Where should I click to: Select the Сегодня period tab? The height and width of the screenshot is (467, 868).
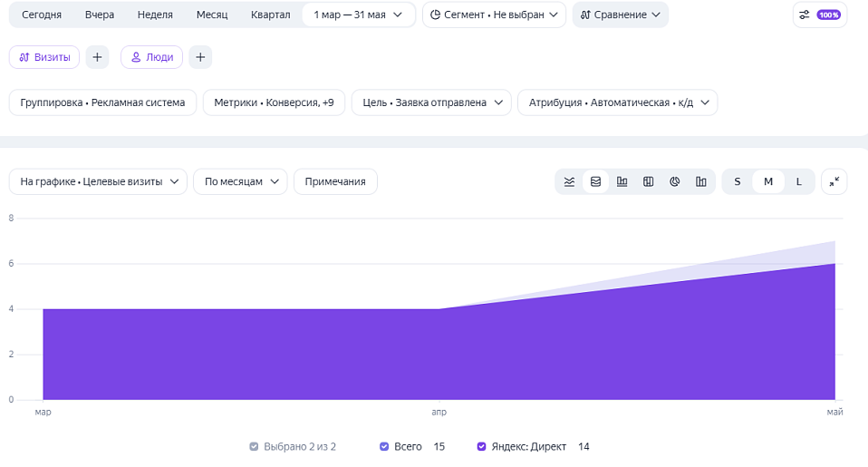coord(42,15)
